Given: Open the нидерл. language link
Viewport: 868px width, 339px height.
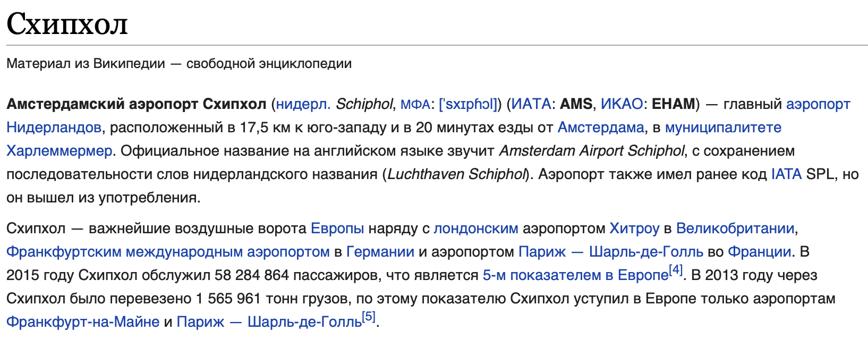Looking at the screenshot, I should click(x=303, y=104).
